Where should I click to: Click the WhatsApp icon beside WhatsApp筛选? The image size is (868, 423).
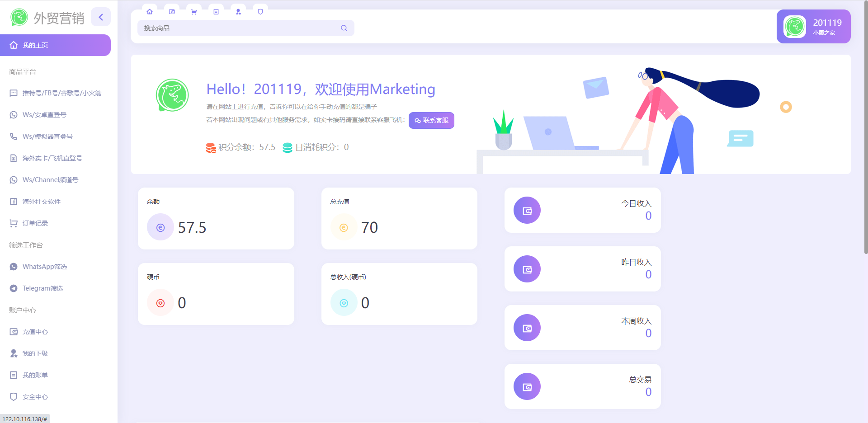[14, 267]
